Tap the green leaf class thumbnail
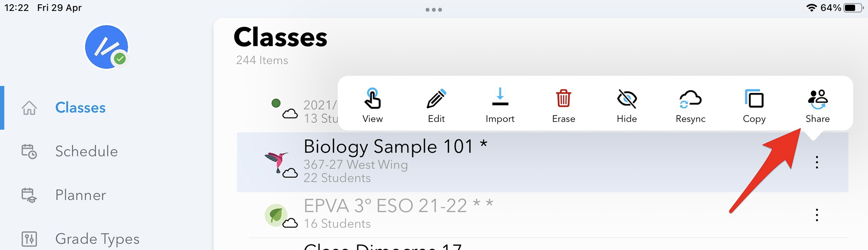 [x=276, y=215]
